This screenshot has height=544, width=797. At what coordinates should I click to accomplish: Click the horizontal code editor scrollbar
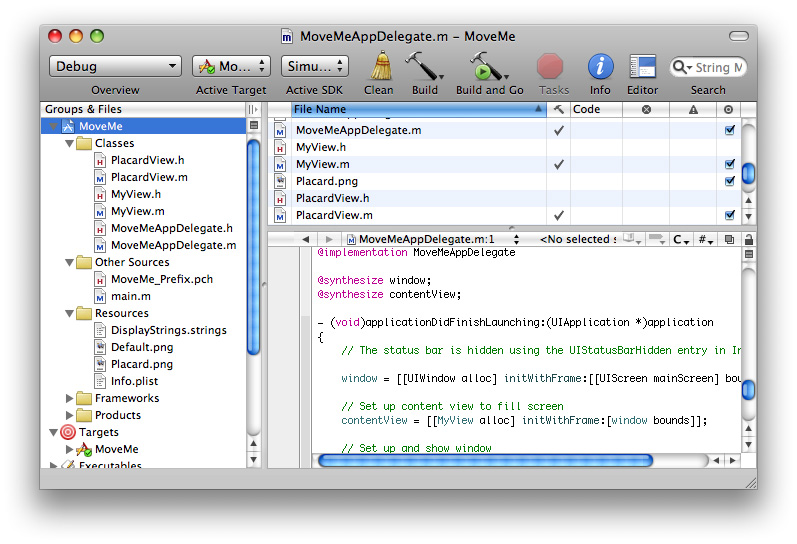click(485, 461)
